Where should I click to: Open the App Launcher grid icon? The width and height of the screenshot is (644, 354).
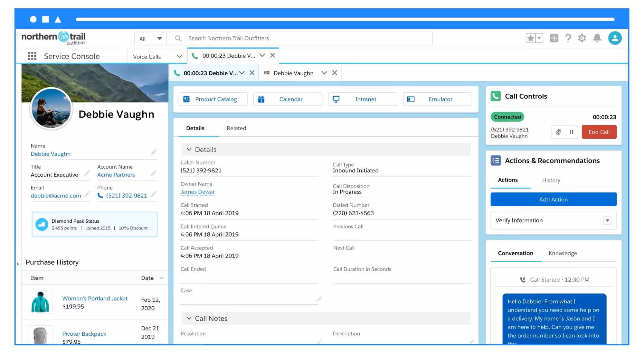tap(32, 56)
